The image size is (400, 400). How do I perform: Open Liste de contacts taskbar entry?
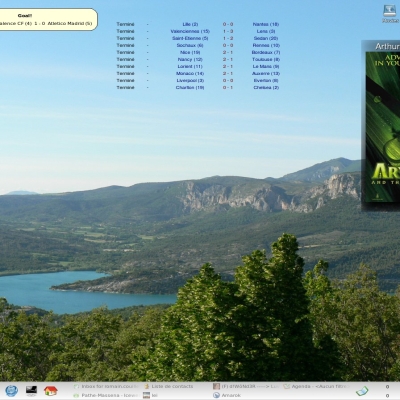(x=168, y=386)
